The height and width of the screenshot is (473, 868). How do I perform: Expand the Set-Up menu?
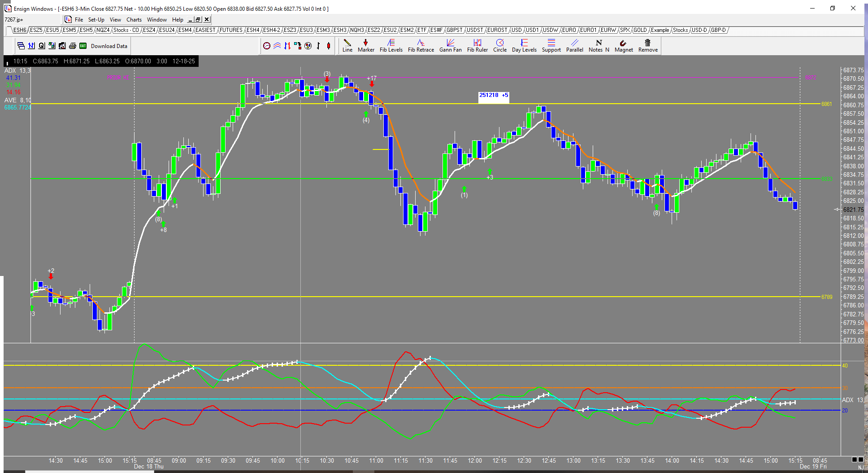[x=96, y=20]
